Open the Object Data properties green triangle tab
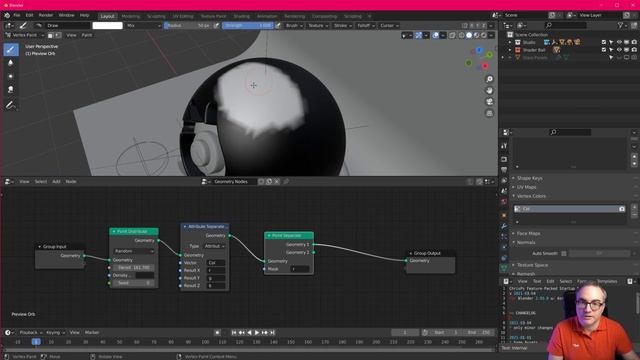The height and width of the screenshot is (360, 640). [x=504, y=268]
